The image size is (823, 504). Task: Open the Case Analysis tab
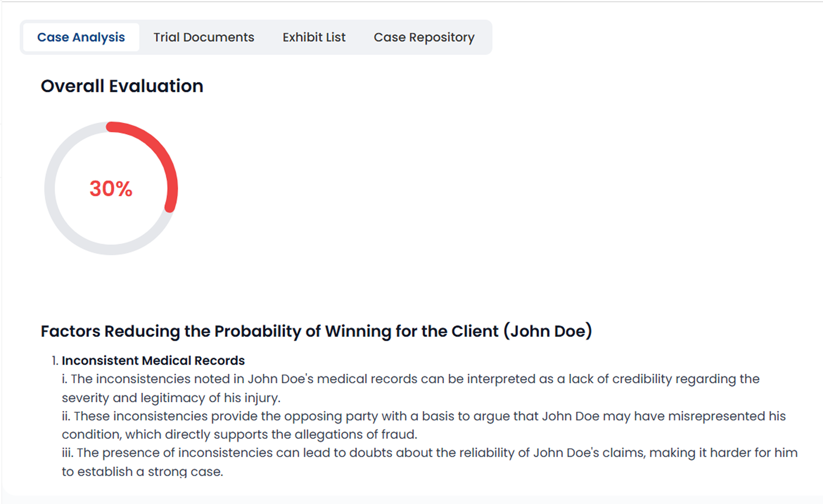pyautogui.click(x=81, y=37)
